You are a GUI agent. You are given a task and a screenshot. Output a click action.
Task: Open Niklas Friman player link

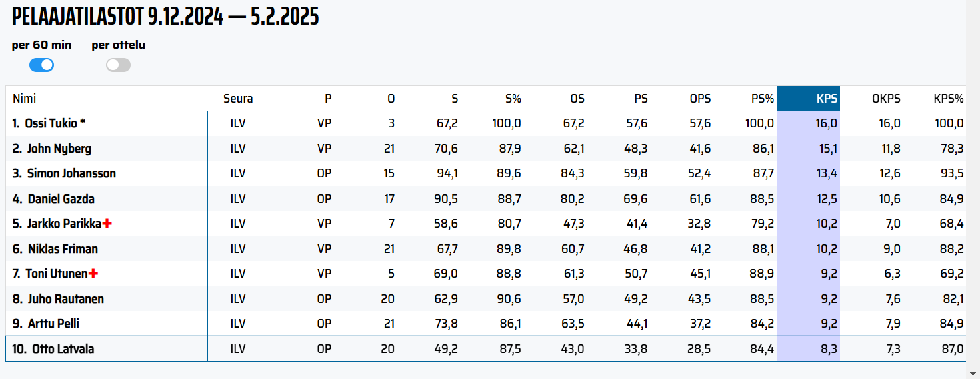click(63, 249)
